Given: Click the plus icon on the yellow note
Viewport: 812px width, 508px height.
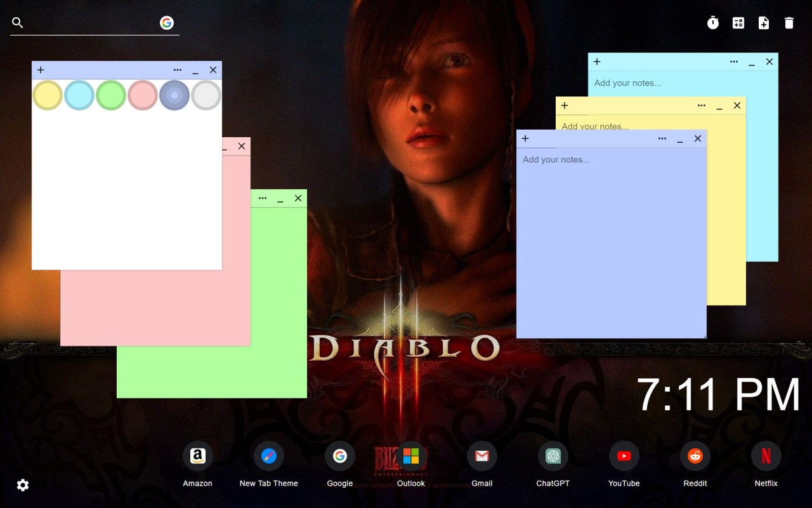Looking at the screenshot, I should [565, 105].
